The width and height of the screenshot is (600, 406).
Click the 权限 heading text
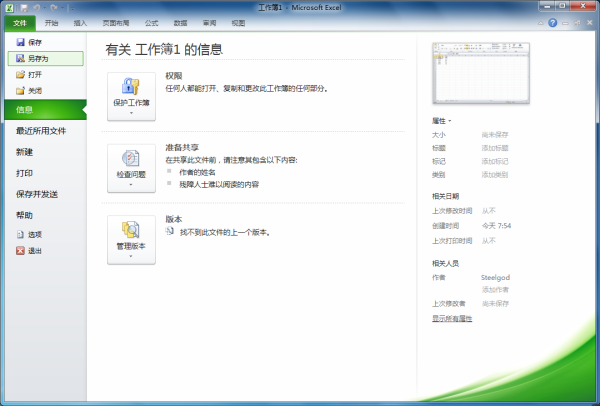pyautogui.click(x=174, y=76)
